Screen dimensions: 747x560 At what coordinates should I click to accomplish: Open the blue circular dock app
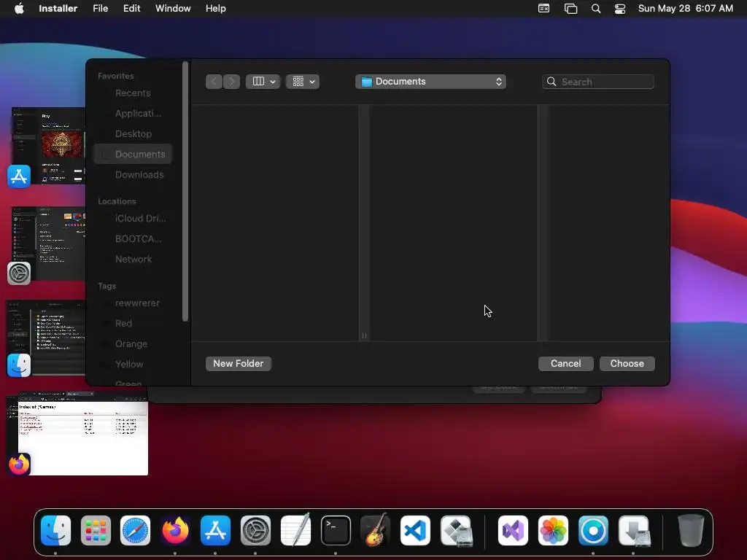tap(593, 531)
